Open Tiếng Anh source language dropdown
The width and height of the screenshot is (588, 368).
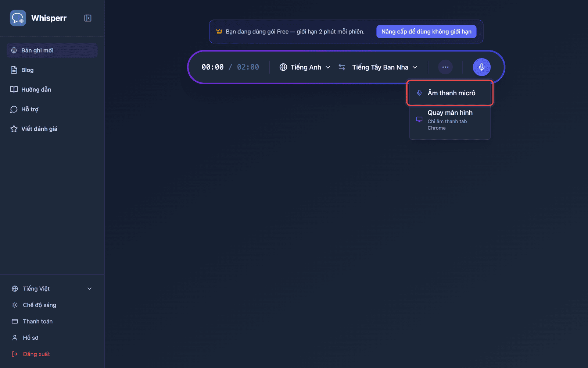click(x=305, y=67)
